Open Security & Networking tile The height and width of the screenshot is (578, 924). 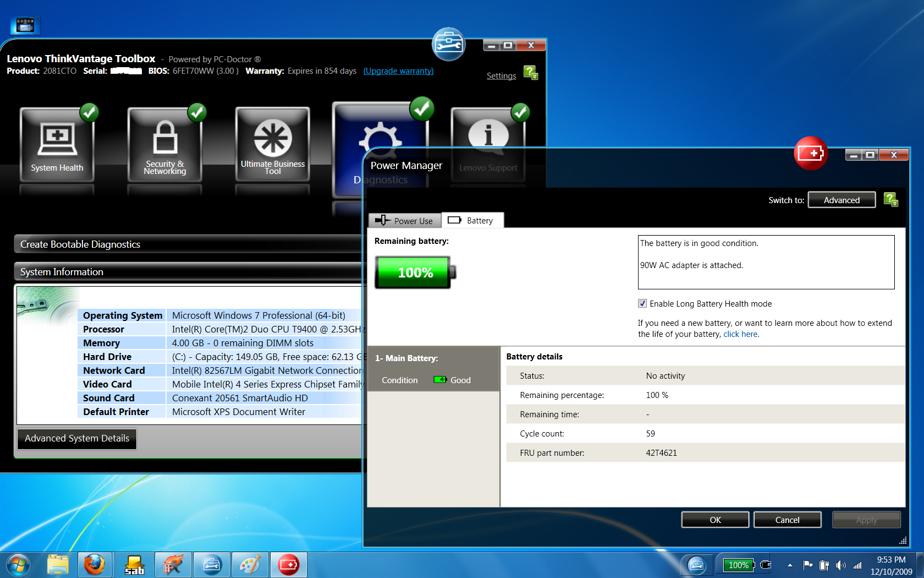pos(165,144)
